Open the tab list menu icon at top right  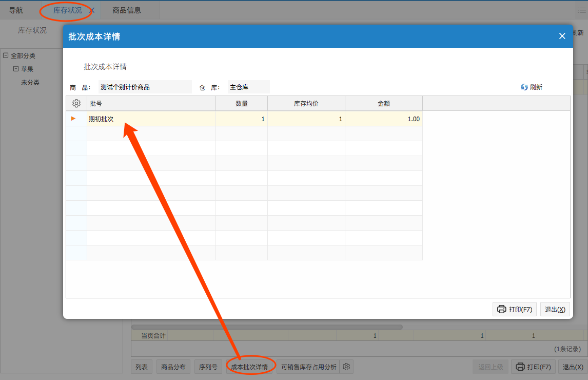click(581, 10)
